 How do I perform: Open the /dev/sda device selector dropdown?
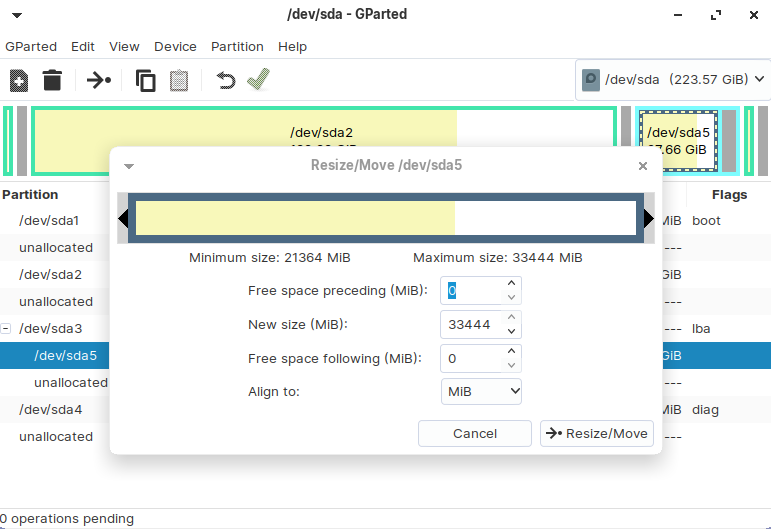[x=672, y=80]
